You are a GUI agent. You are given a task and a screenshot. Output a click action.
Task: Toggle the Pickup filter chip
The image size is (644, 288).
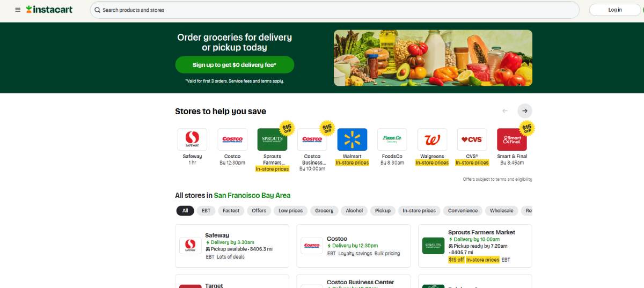coord(383,211)
